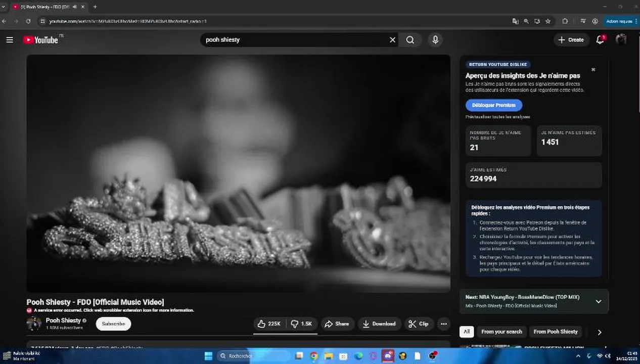Image resolution: width=640 pixels, height=364 pixels.
Task: Open the Windows Start menu
Action: (x=208, y=356)
